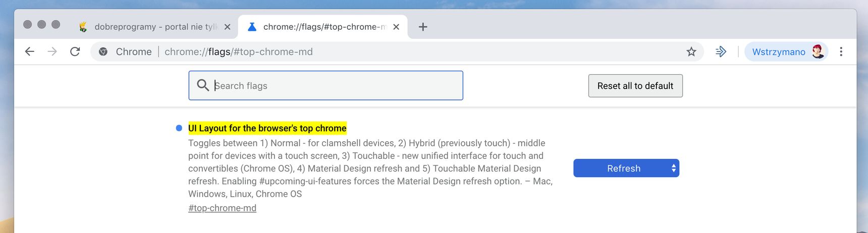Viewport: 868px width, 233px height.
Task: Bookmark this page with the star icon
Action: (691, 51)
